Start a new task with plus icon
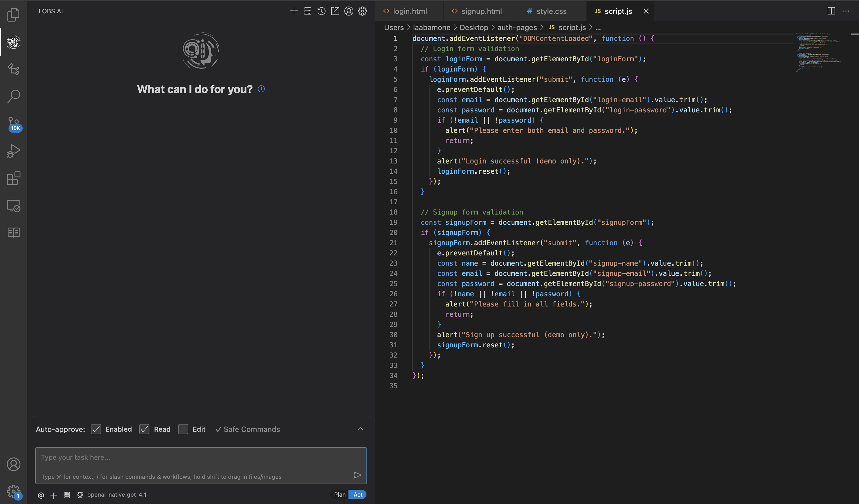Image resolution: width=859 pixels, height=504 pixels. point(294,11)
